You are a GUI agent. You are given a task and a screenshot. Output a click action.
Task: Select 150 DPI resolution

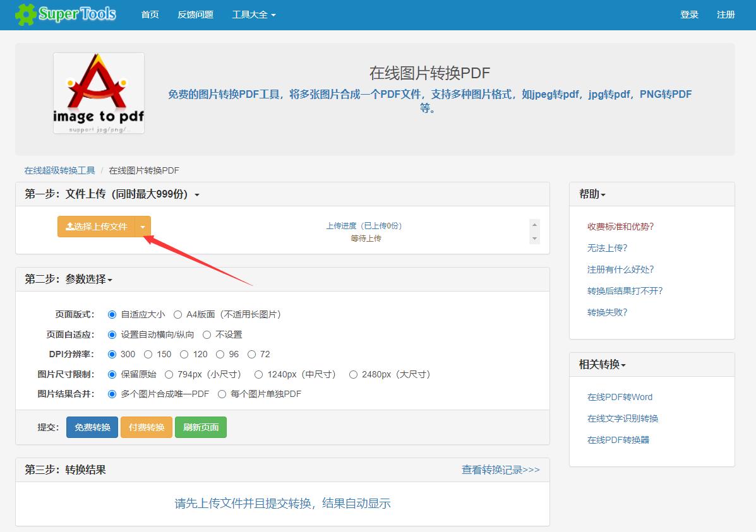pyautogui.click(x=147, y=354)
